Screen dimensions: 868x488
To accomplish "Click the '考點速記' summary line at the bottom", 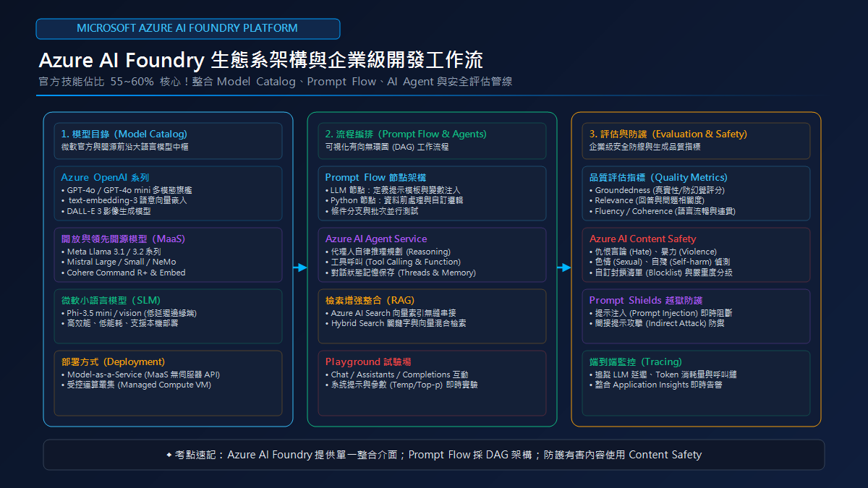I will click(x=434, y=455).
